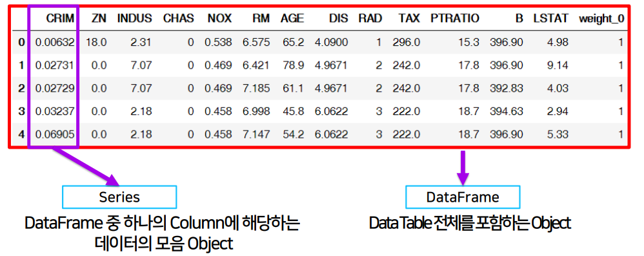Click the NOX value 0.538
Viewport: 644px width, 256px height.
218,42
